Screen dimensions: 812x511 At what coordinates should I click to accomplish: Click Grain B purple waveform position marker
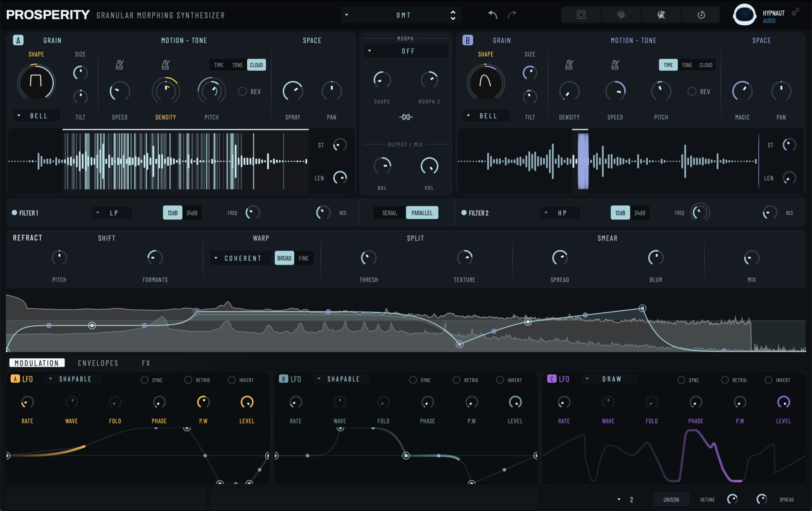point(583,161)
